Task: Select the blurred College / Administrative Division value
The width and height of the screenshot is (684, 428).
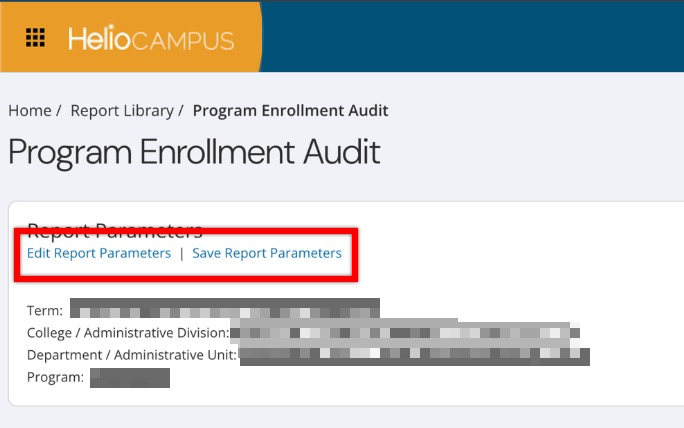Action: click(405, 331)
